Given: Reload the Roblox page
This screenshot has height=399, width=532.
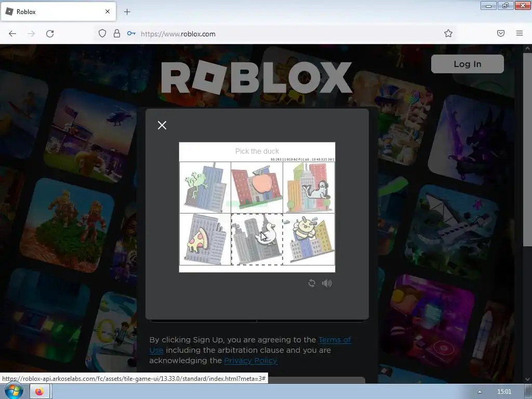Looking at the screenshot, I should tap(50, 34).
